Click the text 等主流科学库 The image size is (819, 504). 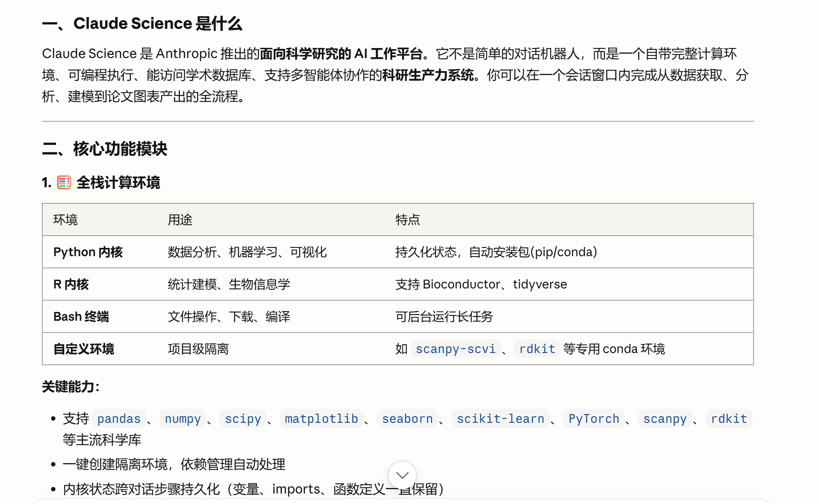tap(102, 439)
